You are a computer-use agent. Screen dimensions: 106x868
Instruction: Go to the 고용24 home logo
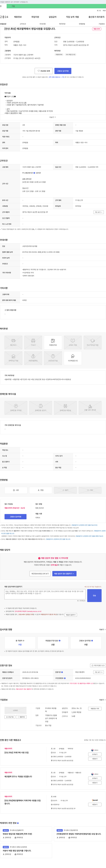(4, 17)
